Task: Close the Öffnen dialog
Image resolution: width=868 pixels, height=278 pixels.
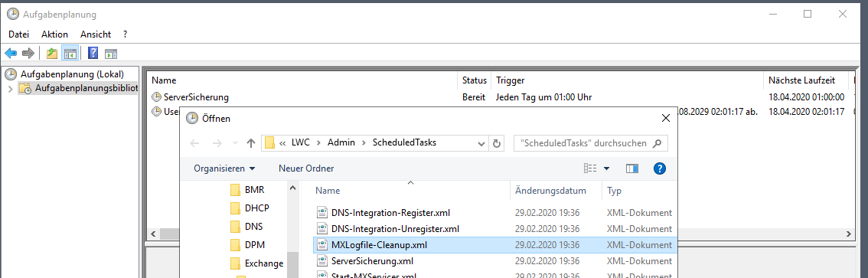Action: click(x=666, y=118)
